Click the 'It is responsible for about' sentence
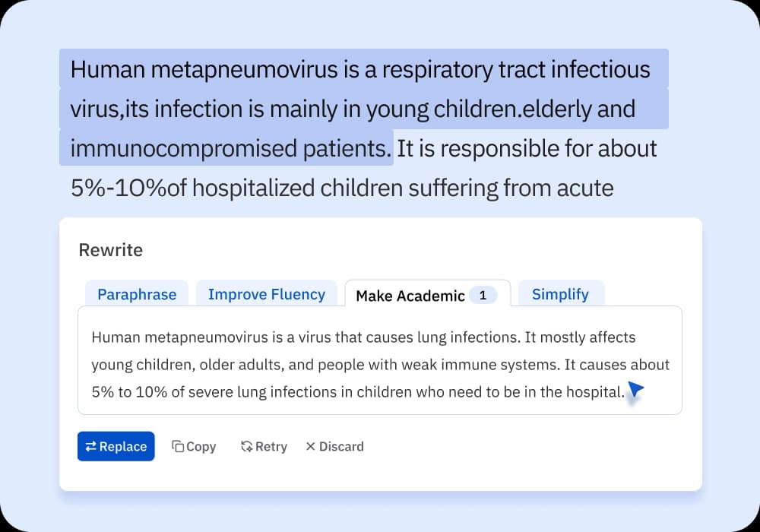 527,148
